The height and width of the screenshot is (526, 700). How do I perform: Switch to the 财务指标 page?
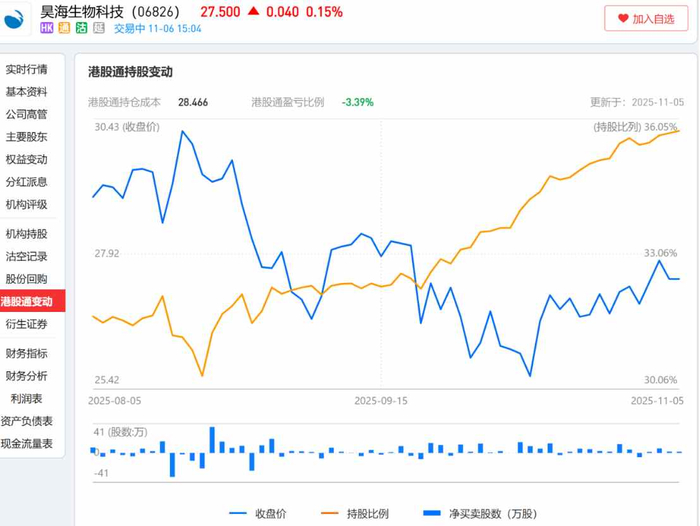pyautogui.click(x=27, y=353)
